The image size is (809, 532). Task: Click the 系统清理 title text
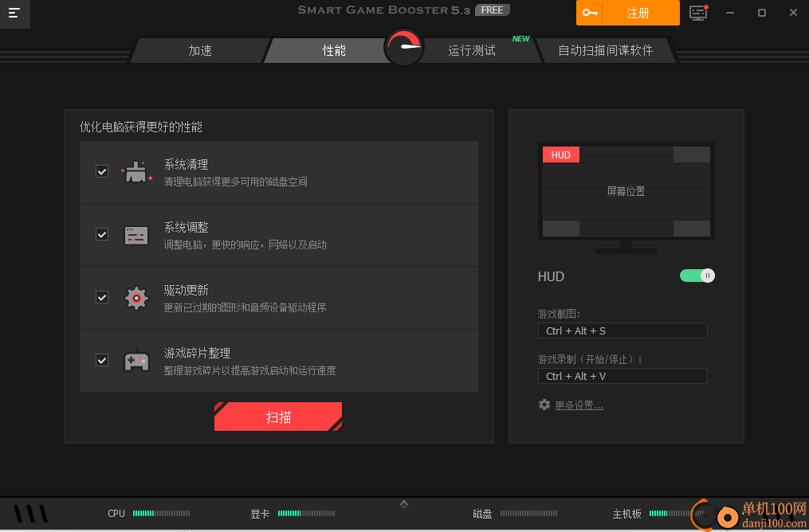click(187, 164)
